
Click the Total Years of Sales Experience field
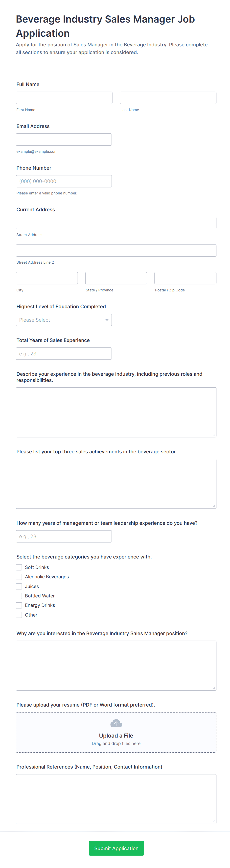[x=64, y=353]
